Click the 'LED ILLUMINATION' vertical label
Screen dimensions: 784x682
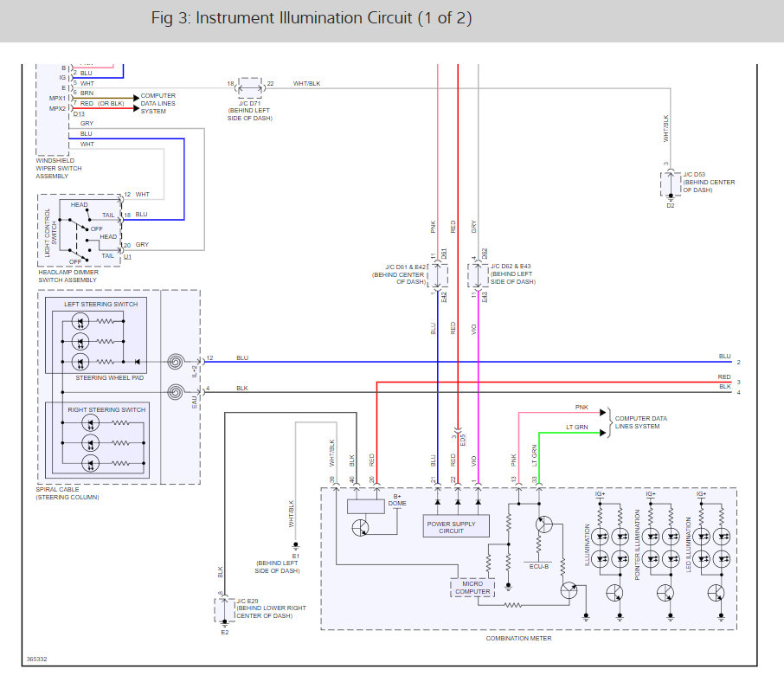pyautogui.click(x=688, y=544)
